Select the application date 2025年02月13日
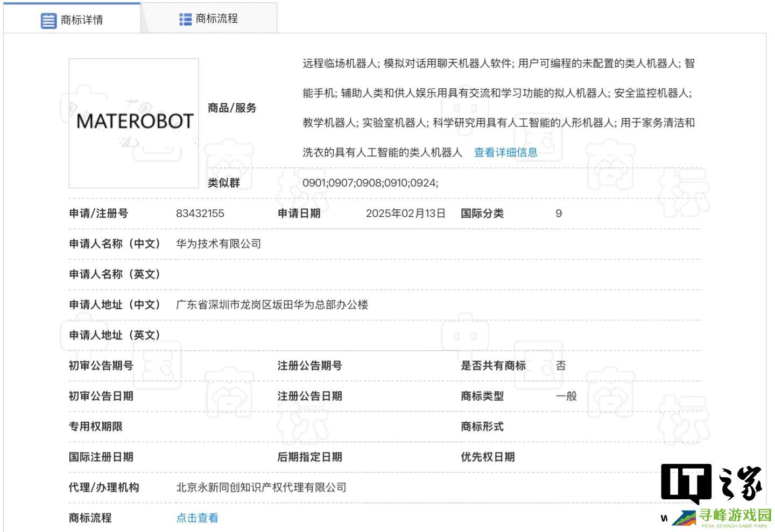The image size is (775, 532). point(406,213)
